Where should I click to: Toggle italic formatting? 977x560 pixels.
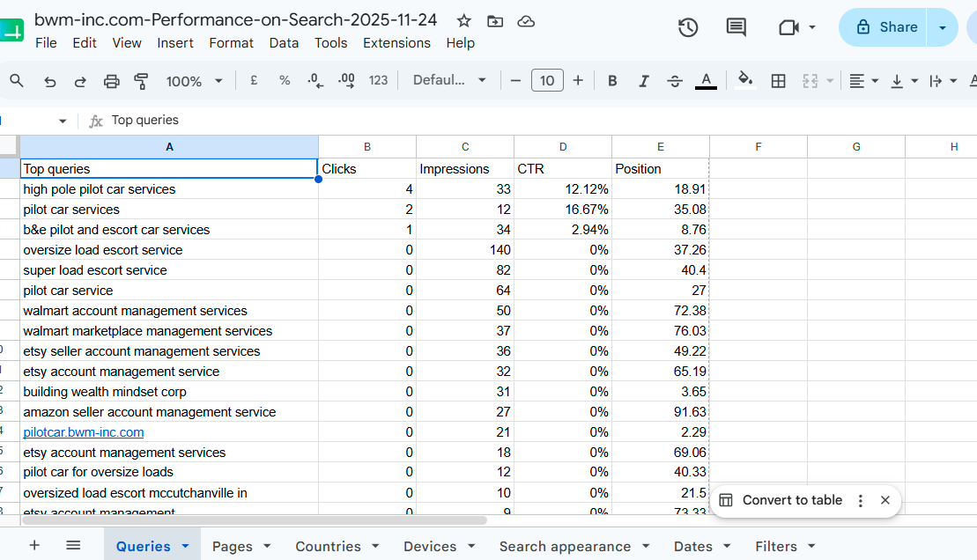[x=644, y=81]
